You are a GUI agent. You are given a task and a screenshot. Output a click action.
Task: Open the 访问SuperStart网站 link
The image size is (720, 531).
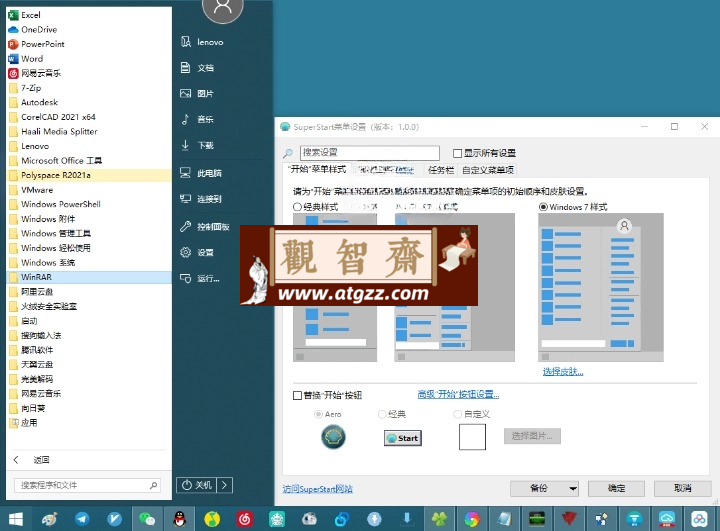317,489
